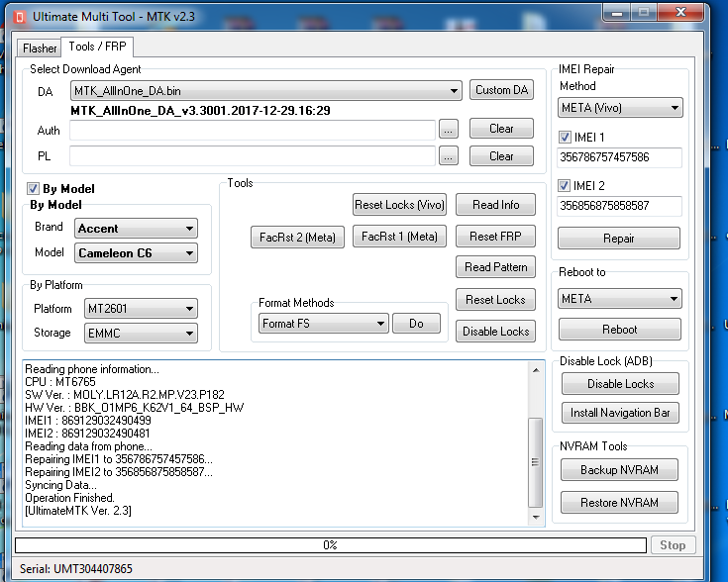Click the Auth file path field
The width and height of the screenshot is (728, 582).
pyautogui.click(x=253, y=130)
